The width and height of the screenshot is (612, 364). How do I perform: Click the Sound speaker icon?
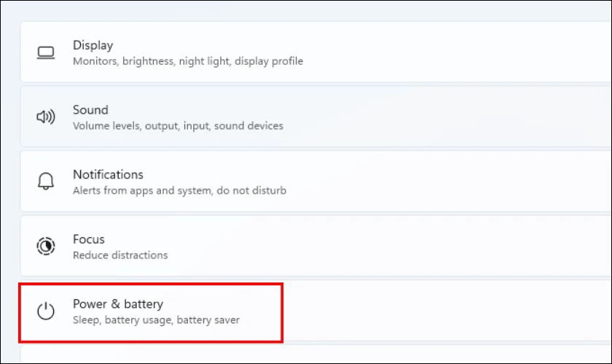tap(46, 117)
